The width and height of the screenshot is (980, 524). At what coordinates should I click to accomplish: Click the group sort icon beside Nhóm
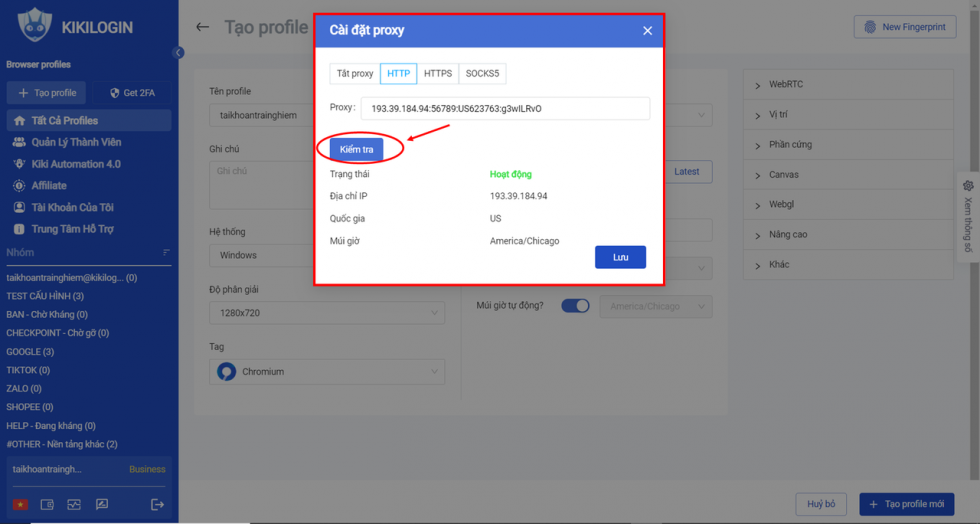166,253
